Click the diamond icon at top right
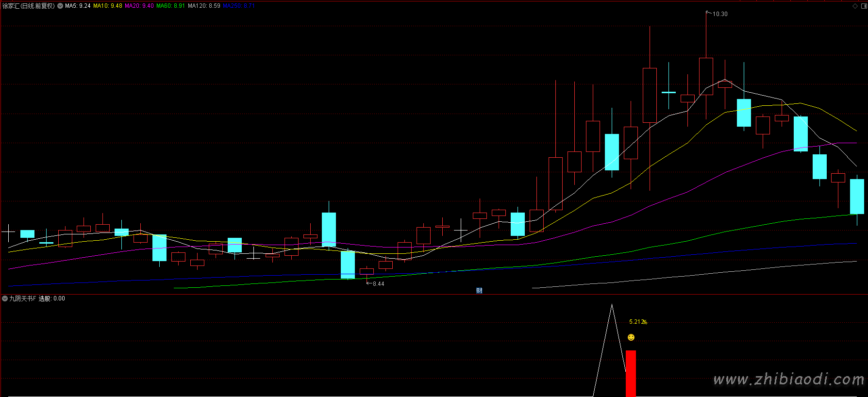The width and height of the screenshot is (868, 397). click(x=855, y=6)
